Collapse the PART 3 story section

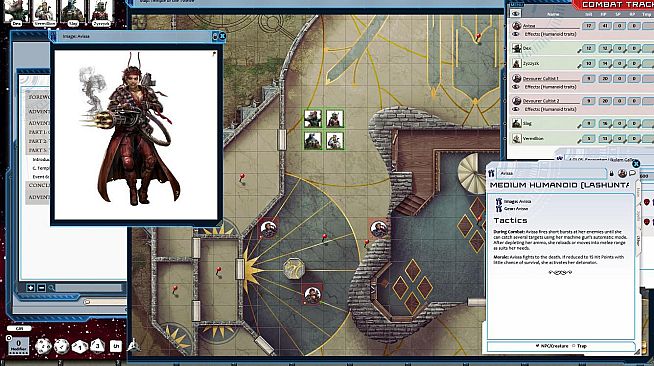coord(39,150)
